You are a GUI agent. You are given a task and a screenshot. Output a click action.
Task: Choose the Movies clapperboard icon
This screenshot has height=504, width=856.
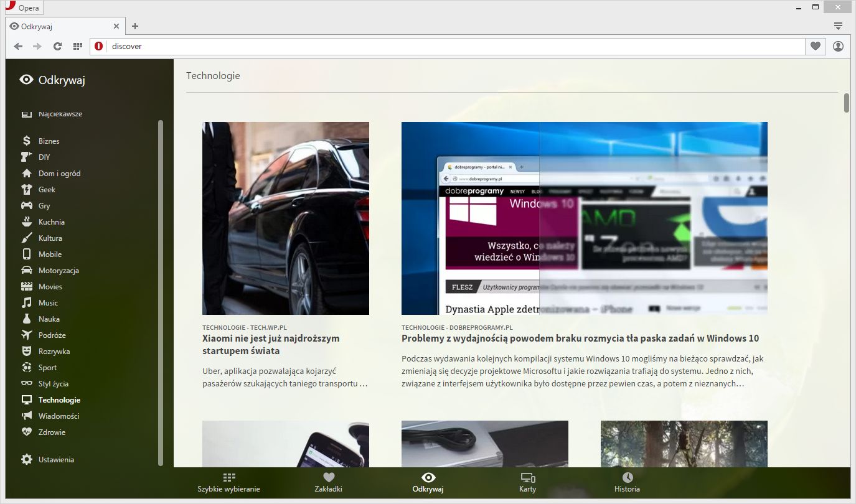[26, 287]
